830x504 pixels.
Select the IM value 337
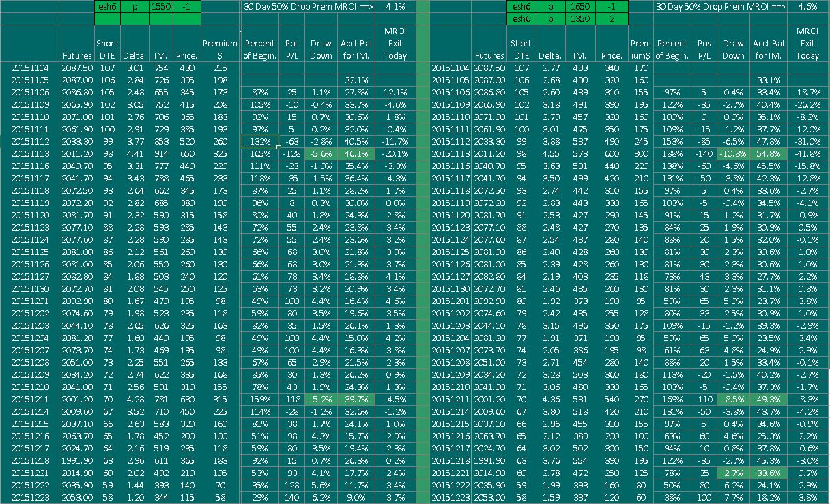(x=579, y=497)
